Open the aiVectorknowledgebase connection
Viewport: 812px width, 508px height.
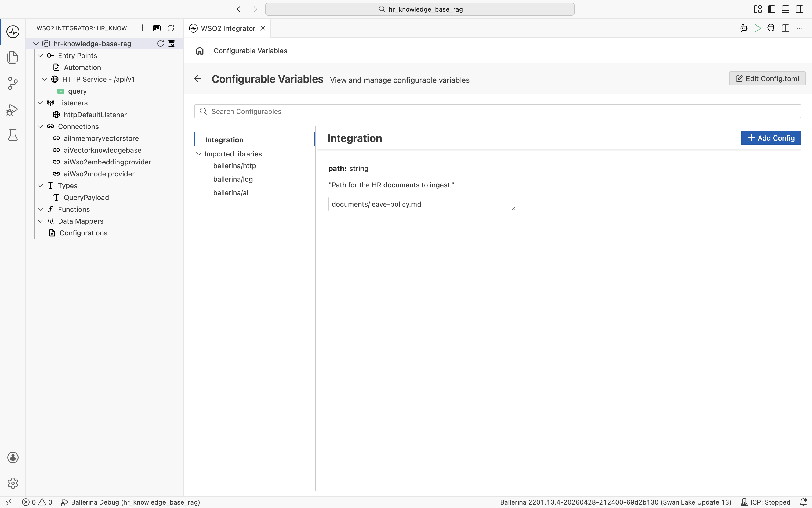[x=102, y=150]
